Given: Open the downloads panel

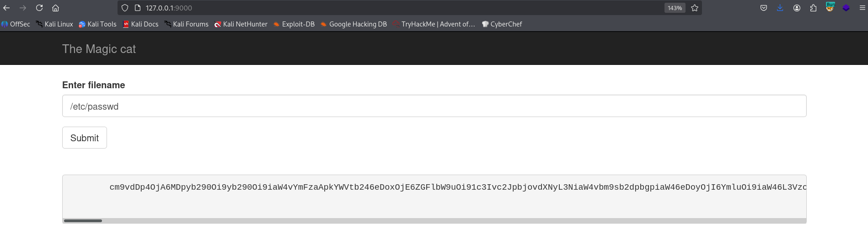Looking at the screenshot, I should (x=780, y=8).
